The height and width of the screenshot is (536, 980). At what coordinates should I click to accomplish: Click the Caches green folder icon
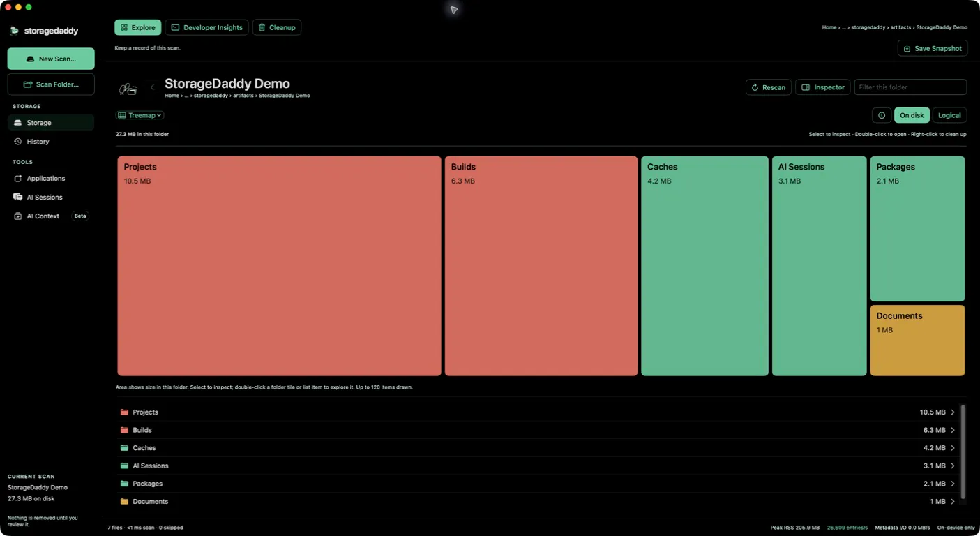tap(124, 448)
